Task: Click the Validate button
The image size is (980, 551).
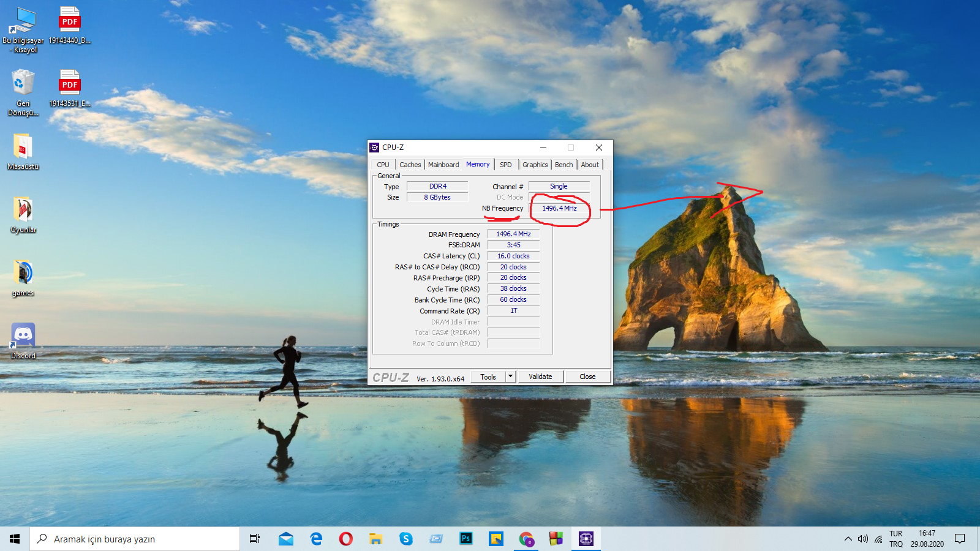Action: point(540,377)
